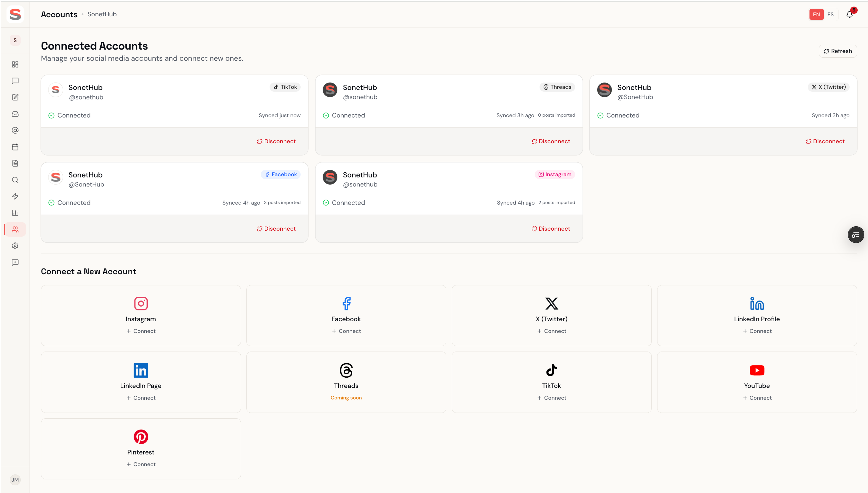Click the Accounts breadcrumb
Screen dimensions: 868x493
tap(59, 14)
